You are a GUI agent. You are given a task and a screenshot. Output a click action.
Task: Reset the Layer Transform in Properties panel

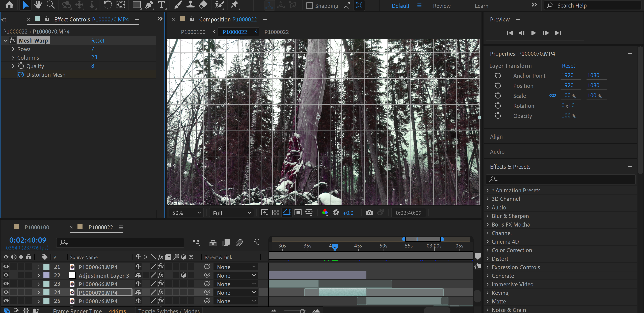pos(569,66)
